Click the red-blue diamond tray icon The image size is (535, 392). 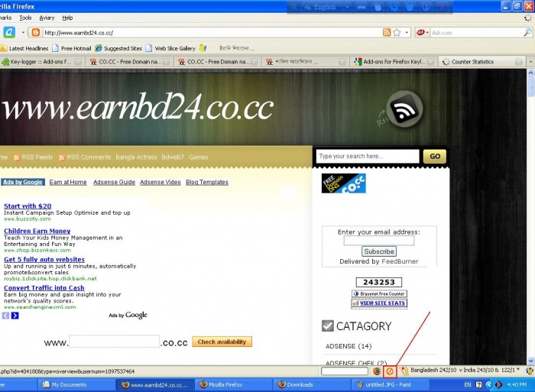pos(498,385)
